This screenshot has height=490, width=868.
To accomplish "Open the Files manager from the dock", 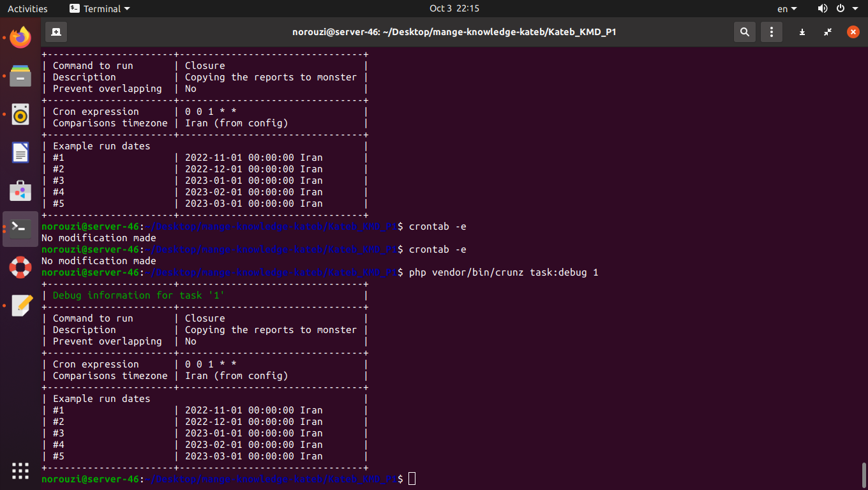I will (x=20, y=76).
